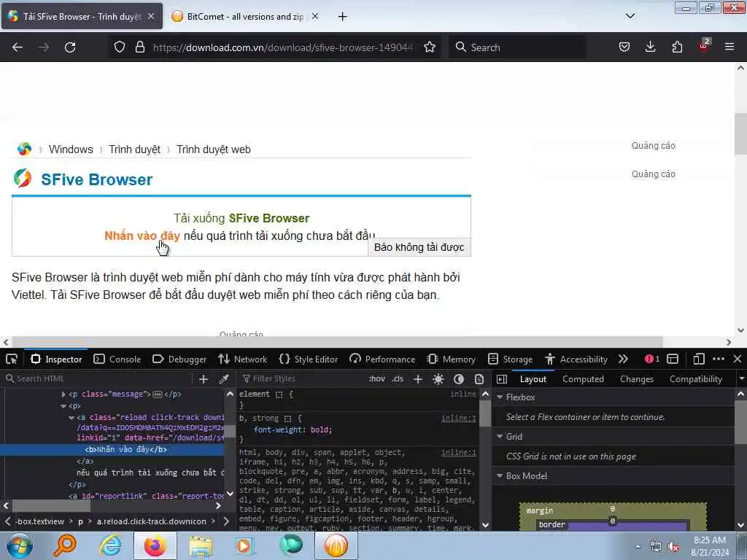Screen dimensions: 747x560
Task: Open Trình duyệt breadcrumb link
Action: pos(134,149)
